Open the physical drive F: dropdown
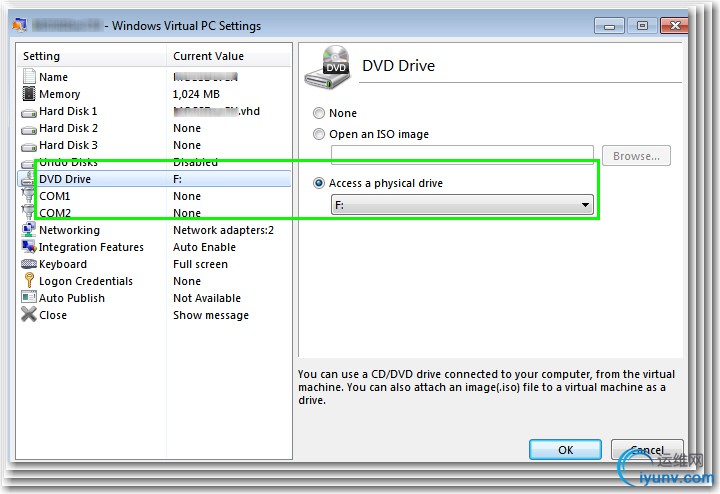This screenshot has height=494, width=720. [x=462, y=205]
